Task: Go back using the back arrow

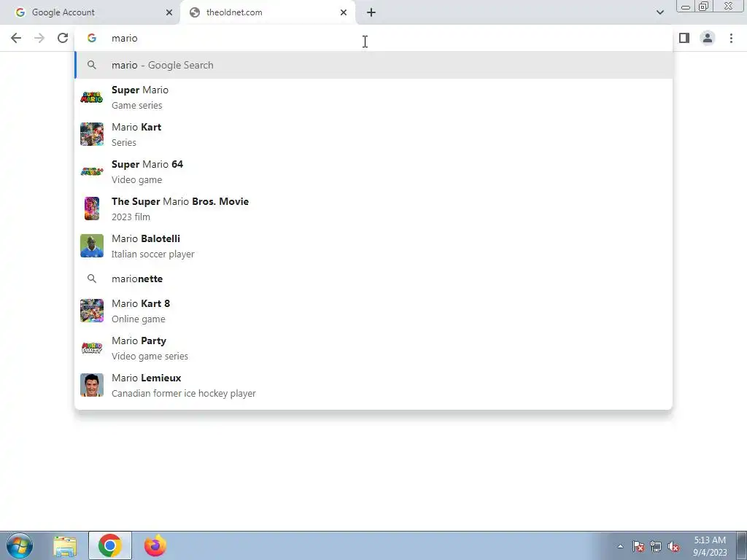Action: tap(16, 38)
